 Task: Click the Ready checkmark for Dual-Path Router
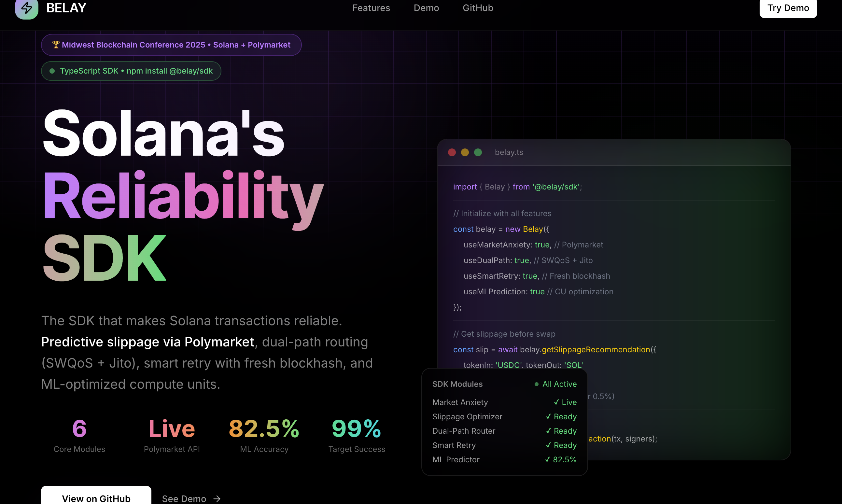tap(548, 431)
